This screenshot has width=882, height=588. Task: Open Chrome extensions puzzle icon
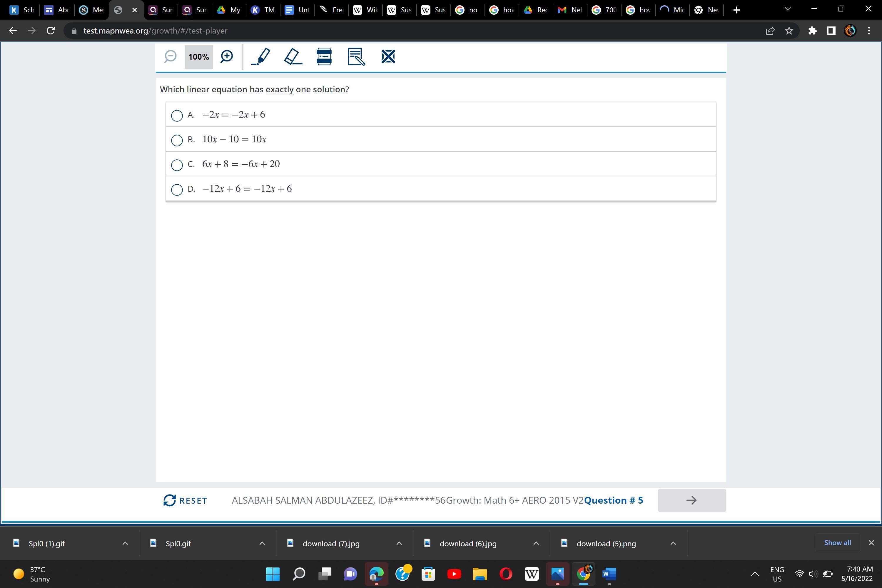coord(812,31)
